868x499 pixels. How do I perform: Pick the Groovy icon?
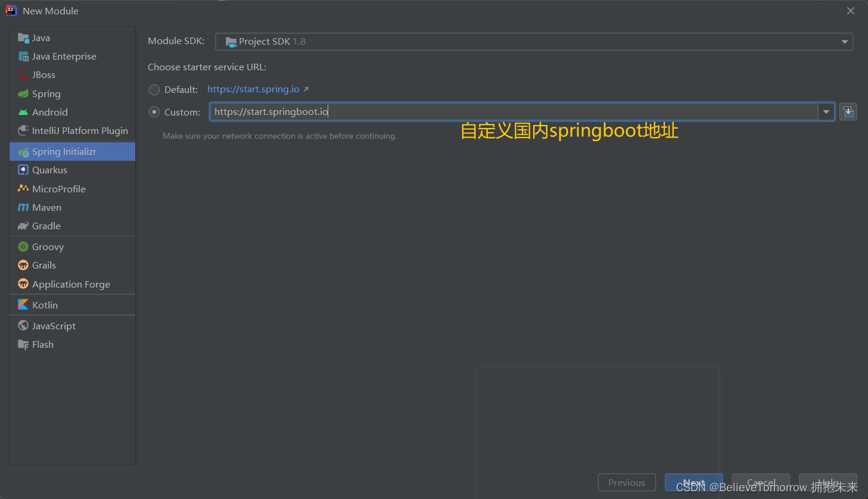pos(23,247)
